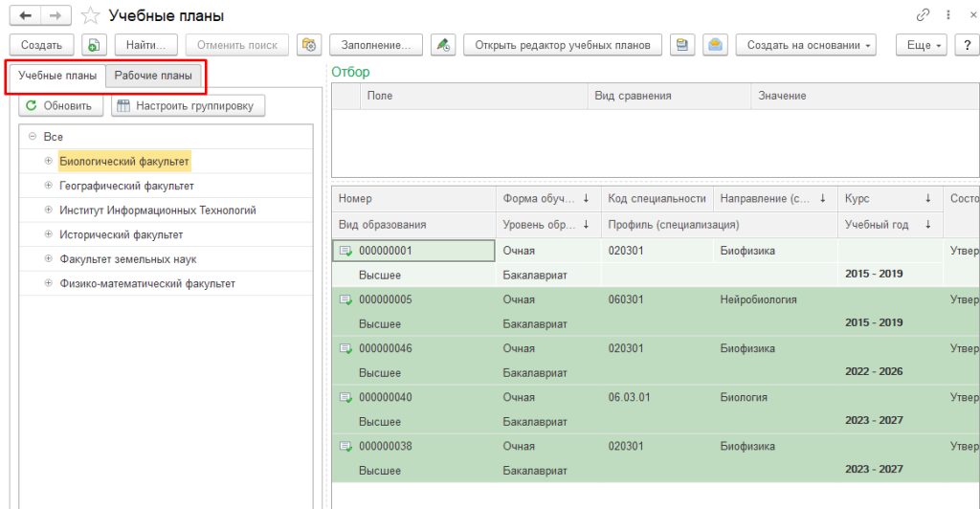Click the pencil icon after Заполнение
Viewport: 980px width, 509px height.
pyautogui.click(x=441, y=45)
